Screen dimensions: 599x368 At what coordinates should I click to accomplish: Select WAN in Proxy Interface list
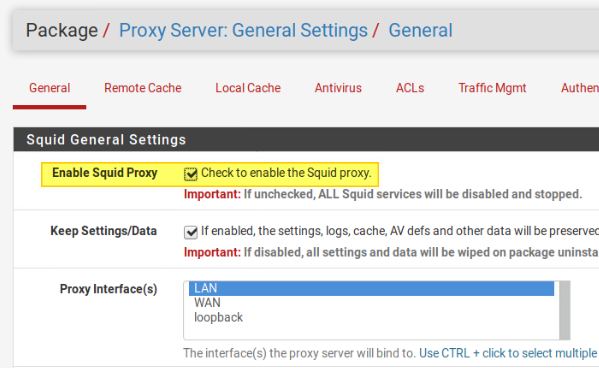point(371,303)
